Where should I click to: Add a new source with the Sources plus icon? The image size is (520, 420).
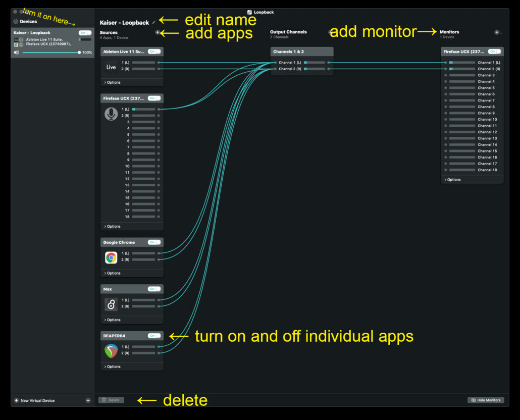coord(158,32)
